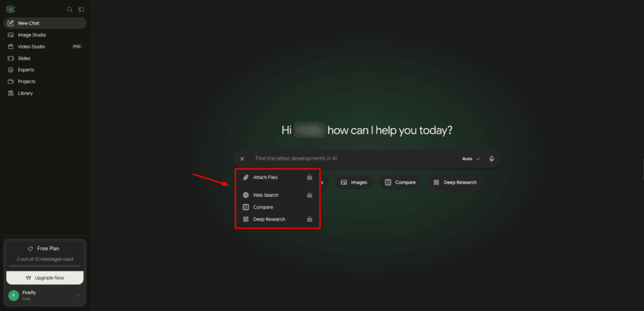The height and width of the screenshot is (311, 644).
Task: Open the Experts section
Action: (45, 70)
